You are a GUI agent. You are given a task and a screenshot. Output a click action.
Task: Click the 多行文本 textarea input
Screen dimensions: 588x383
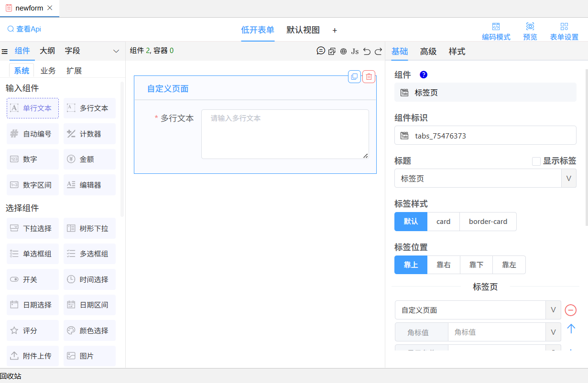point(284,134)
